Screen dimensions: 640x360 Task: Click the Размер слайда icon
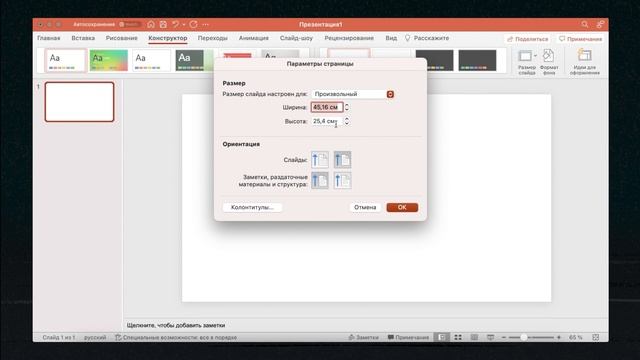526,56
